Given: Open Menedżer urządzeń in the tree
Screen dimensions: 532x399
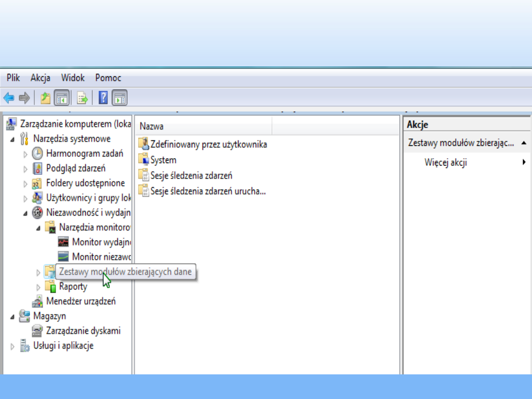Looking at the screenshot, I should point(81,301).
